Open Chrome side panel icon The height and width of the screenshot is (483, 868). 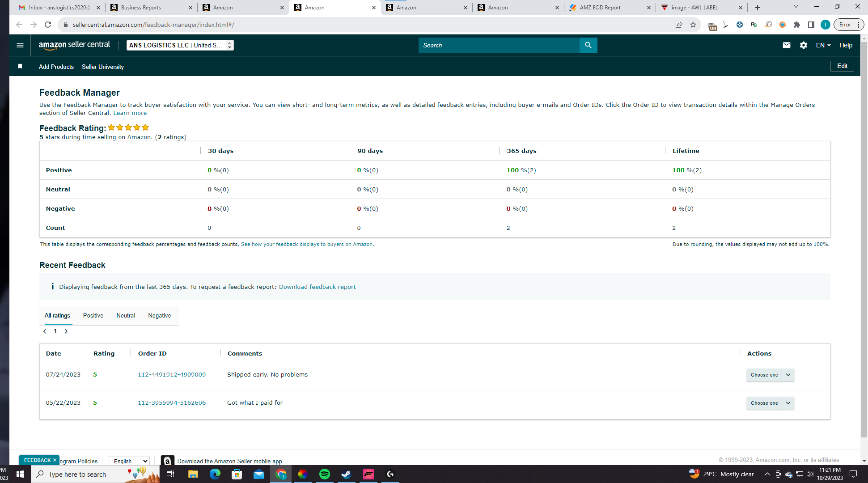click(811, 25)
